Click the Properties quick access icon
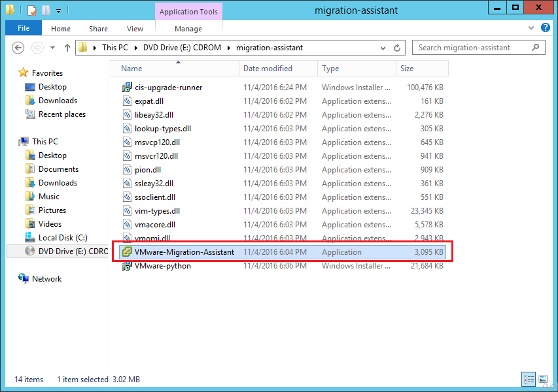This screenshot has height=392, width=558. 32,10
